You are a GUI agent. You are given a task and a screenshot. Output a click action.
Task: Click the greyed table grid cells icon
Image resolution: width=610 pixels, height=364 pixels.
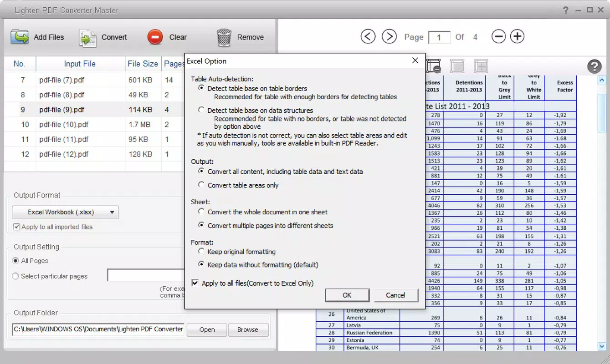point(481,66)
